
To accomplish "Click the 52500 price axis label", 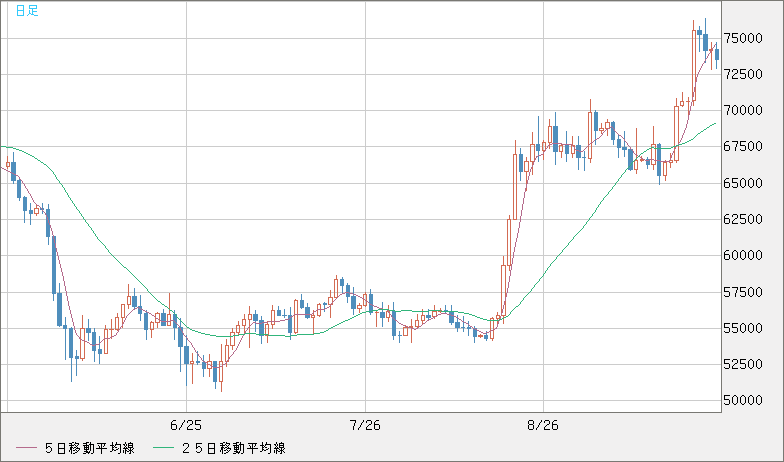I will pos(745,364).
